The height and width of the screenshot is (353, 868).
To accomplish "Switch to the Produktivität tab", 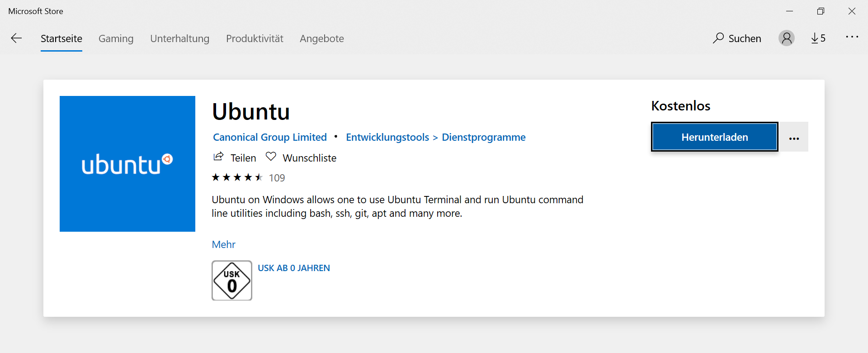I will pyautogui.click(x=255, y=39).
